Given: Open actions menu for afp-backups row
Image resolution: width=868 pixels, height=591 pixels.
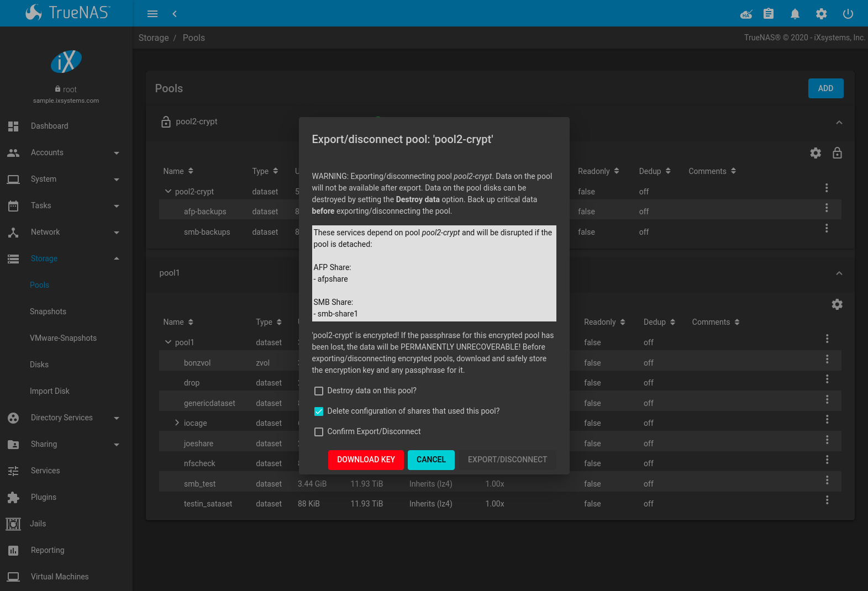Looking at the screenshot, I should tap(827, 208).
